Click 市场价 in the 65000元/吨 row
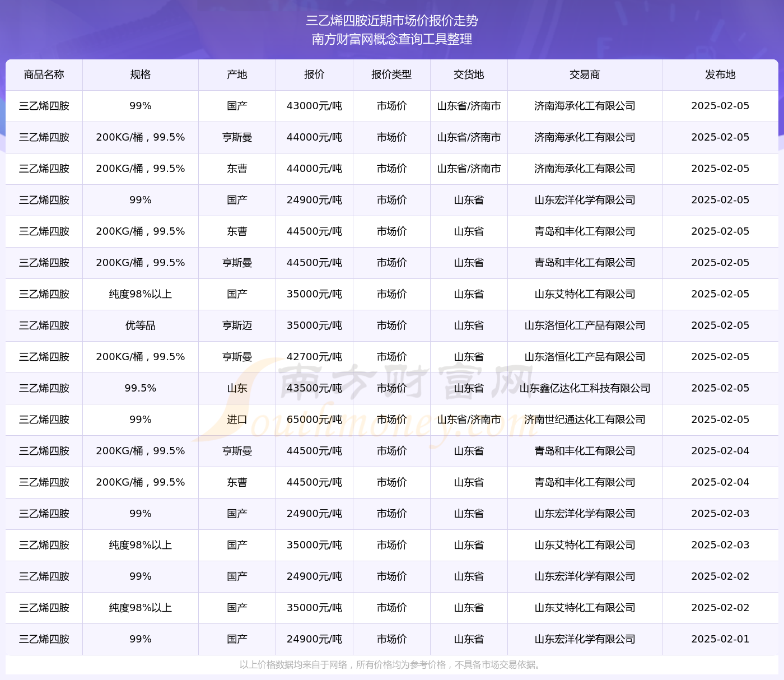Screen dimensions: 784x680 392,420
